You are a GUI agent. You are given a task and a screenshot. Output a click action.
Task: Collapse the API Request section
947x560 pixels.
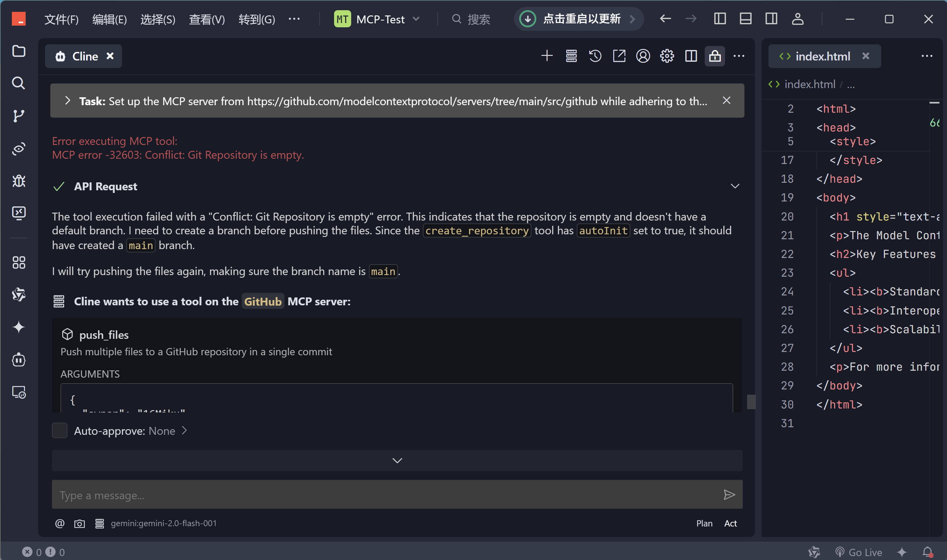point(735,186)
